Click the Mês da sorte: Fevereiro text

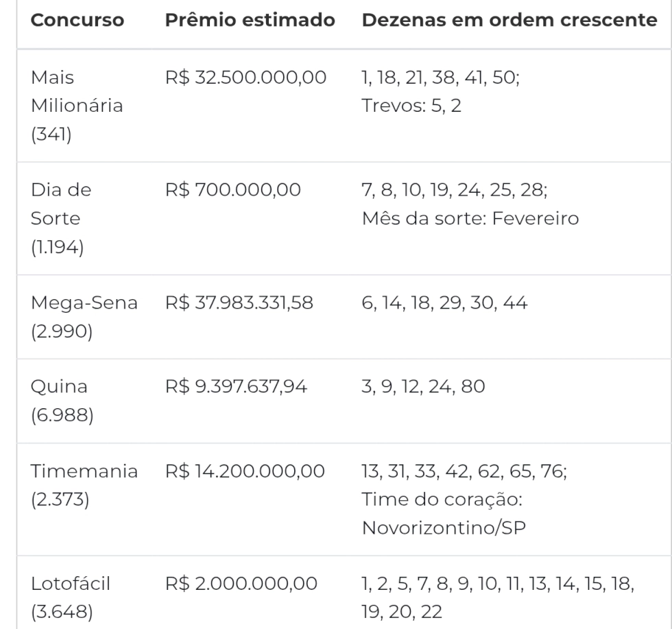click(470, 219)
